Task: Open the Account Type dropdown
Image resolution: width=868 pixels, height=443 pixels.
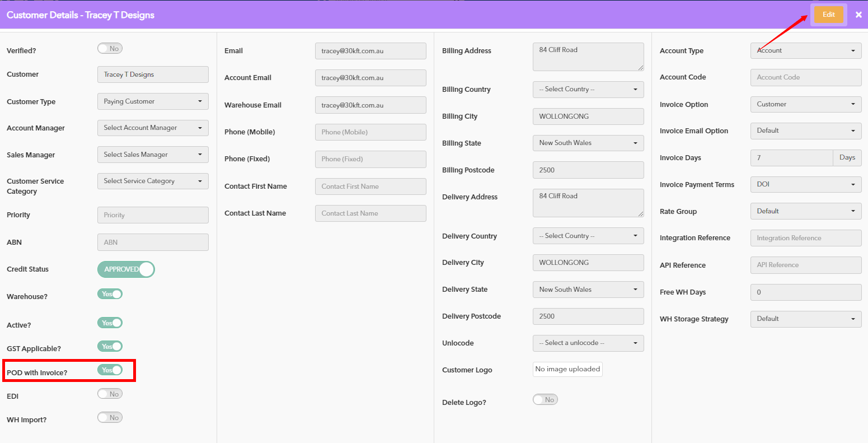Action: [x=806, y=50]
